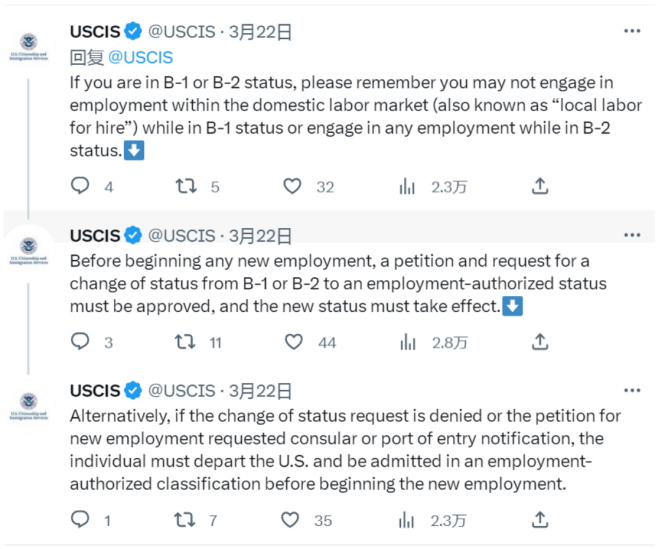
Task: View the second tweet's 2.8万 view analytics
Action: (x=407, y=342)
